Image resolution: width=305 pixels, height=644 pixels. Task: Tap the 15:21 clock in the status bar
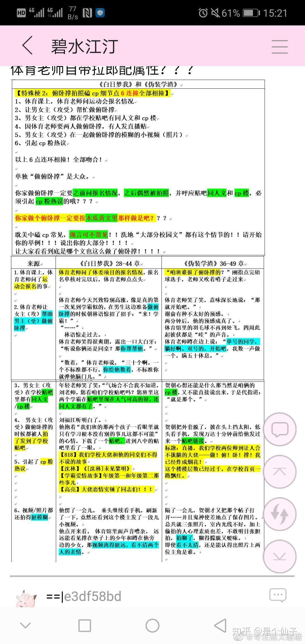(x=275, y=13)
